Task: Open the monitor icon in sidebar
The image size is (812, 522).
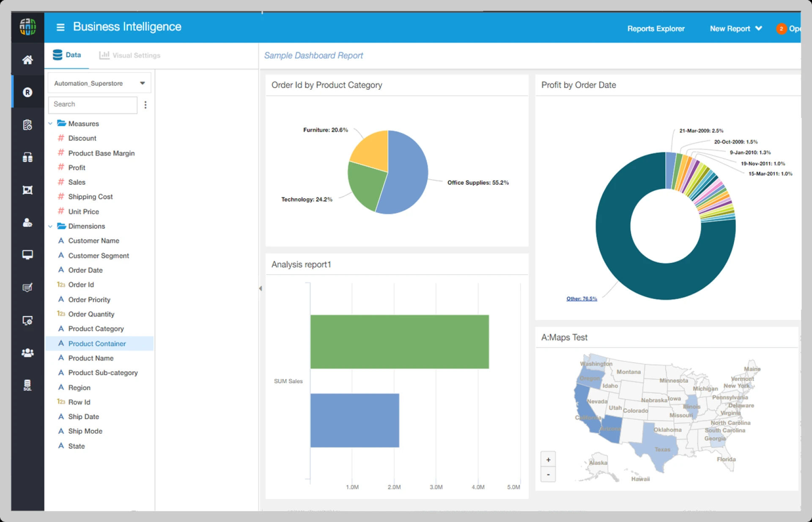Action: [x=27, y=255]
